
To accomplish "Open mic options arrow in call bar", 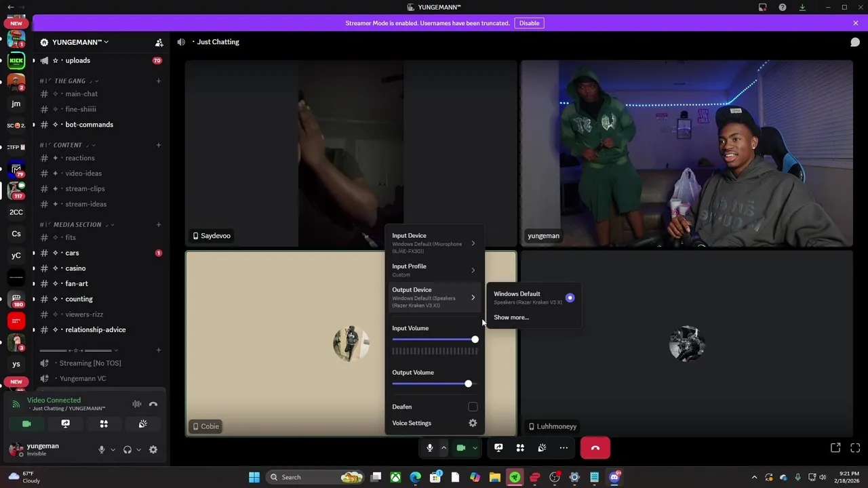I will (443, 448).
